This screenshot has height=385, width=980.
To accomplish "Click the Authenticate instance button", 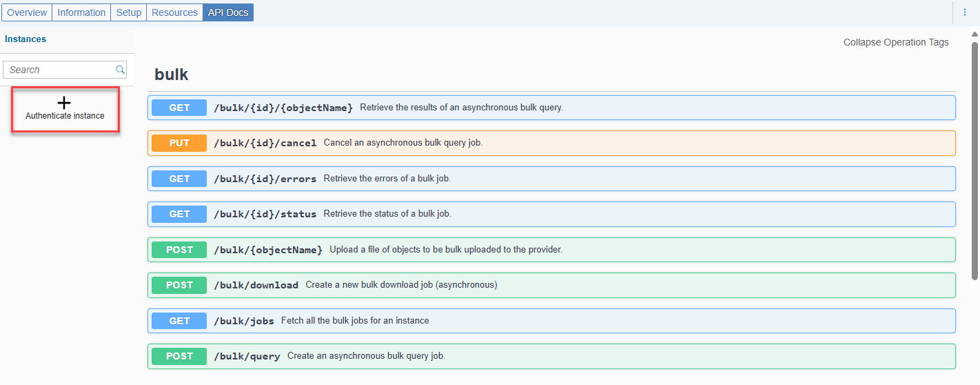I will pos(65,110).
